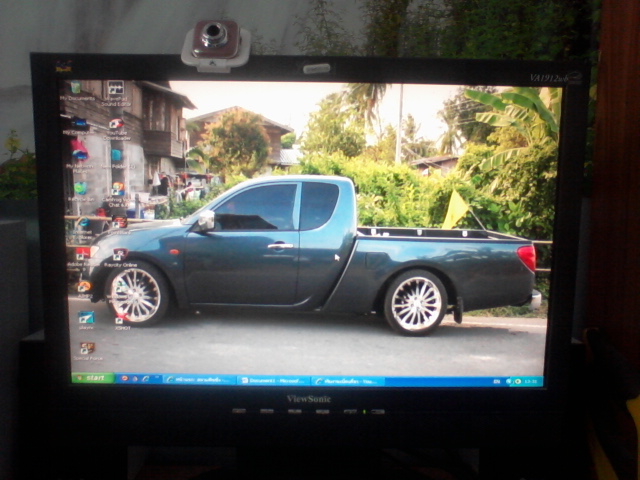The width and height of the screenshot is (640, 480).
Task: Switch to the YouTube Internet Explorer taskbar window
Action: click(x=348, y=381)
